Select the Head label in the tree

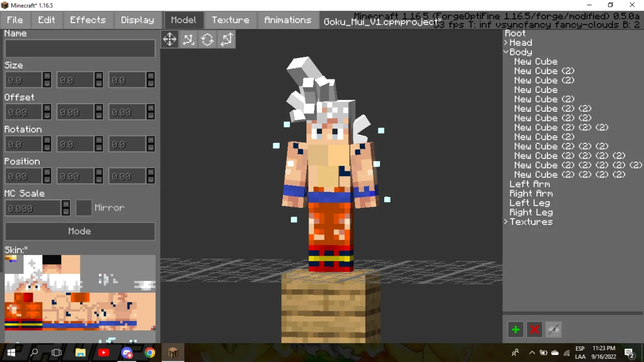pos(521,42)
